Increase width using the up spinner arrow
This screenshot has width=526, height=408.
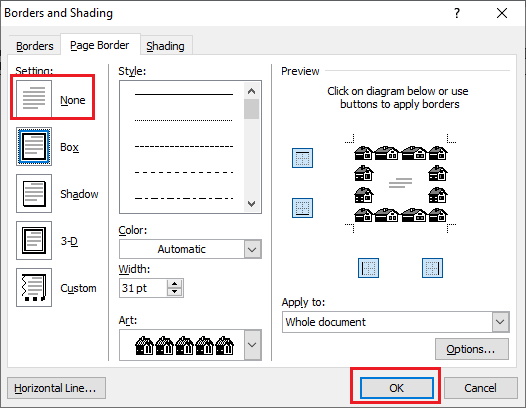tap(174, 284)
